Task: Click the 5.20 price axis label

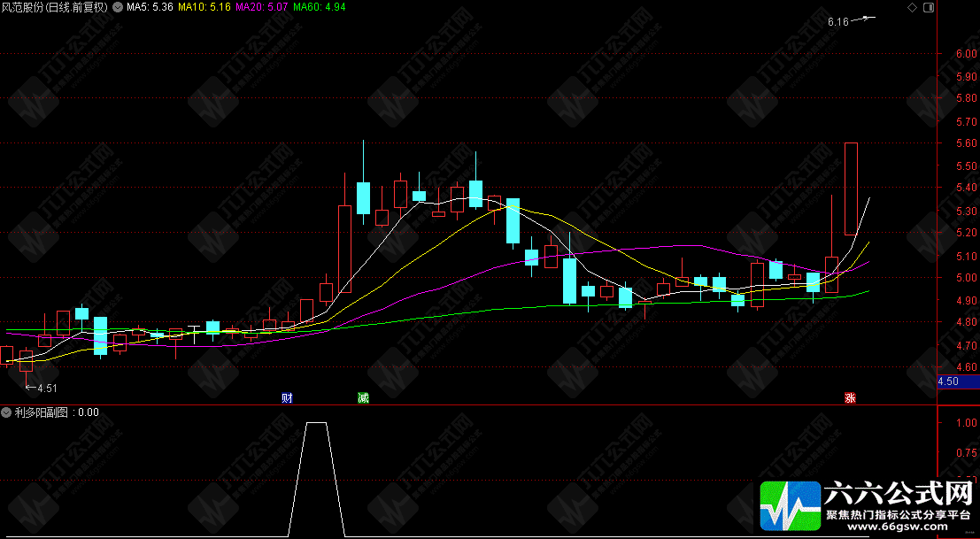Action: point(967,233)
